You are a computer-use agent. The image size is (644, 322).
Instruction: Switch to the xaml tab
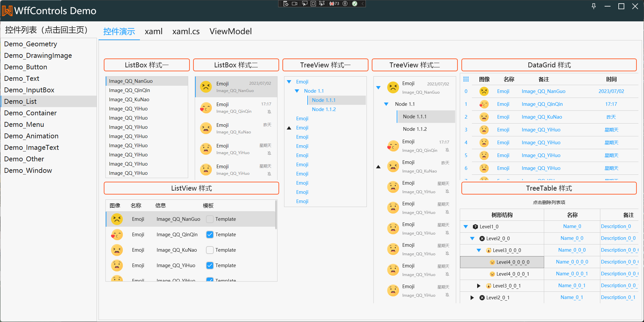coord(154,31)
